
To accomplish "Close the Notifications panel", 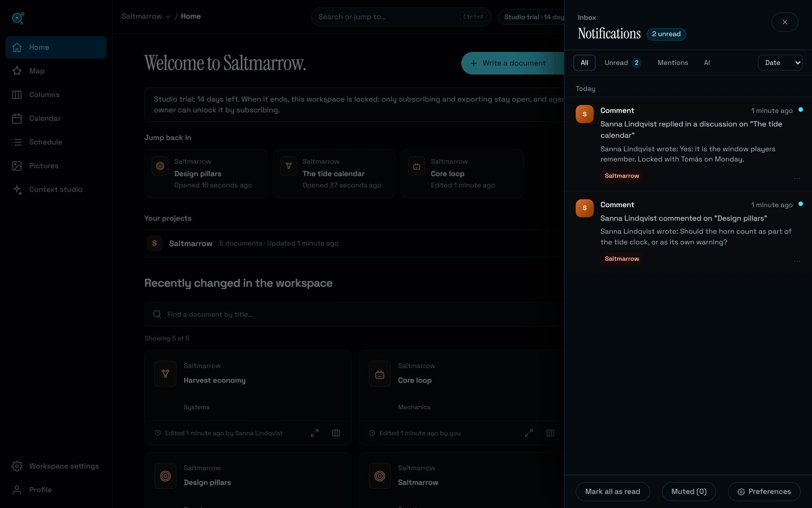I will coord(784,22).
